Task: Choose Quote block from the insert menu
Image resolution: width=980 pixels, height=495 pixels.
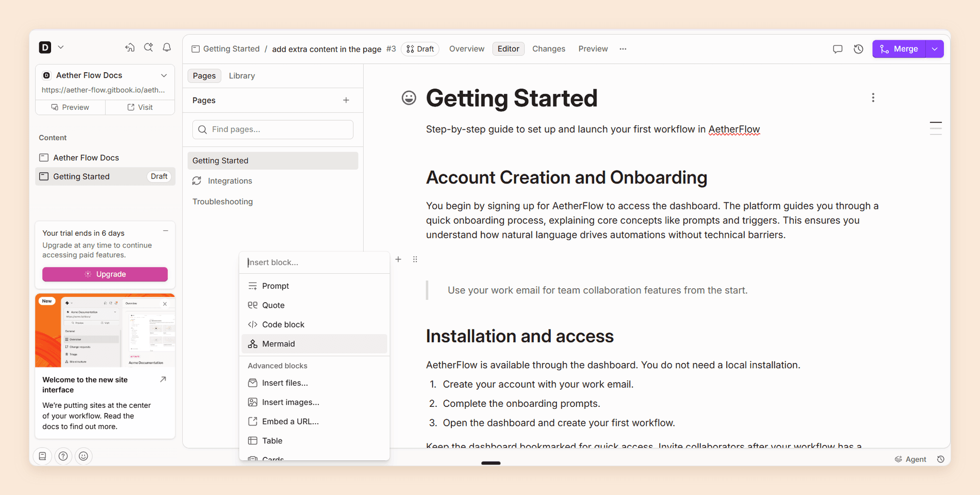Action: point(314,305)
